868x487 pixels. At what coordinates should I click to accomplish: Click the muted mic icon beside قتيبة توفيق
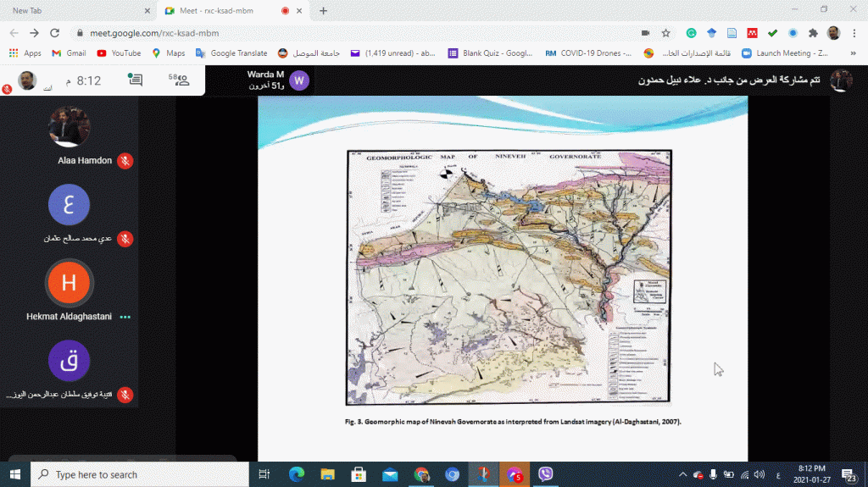click(125, 395)
